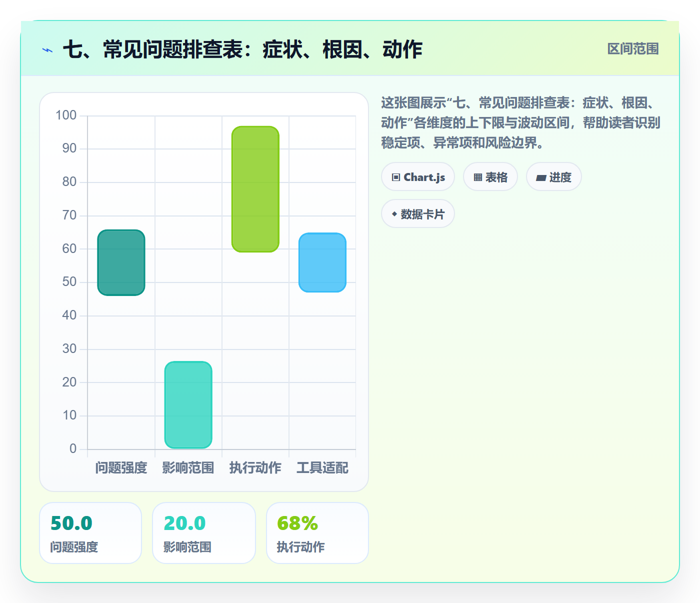Click the 影响范围 x-axis label
Viewport: 700px width, 603px height.
188,468
